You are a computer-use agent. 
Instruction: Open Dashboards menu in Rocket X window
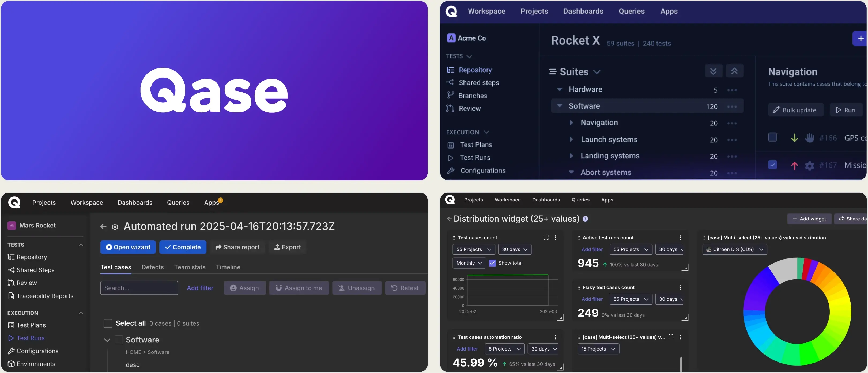[583, 12]
